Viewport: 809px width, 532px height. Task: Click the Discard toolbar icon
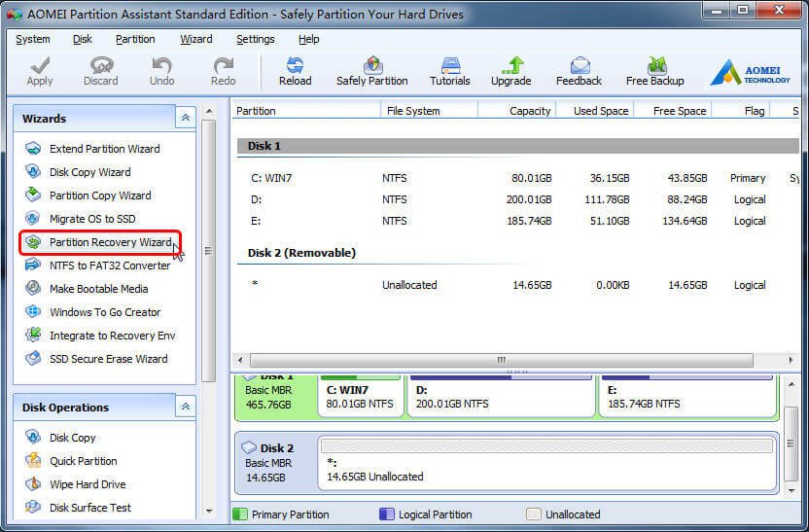101,65
